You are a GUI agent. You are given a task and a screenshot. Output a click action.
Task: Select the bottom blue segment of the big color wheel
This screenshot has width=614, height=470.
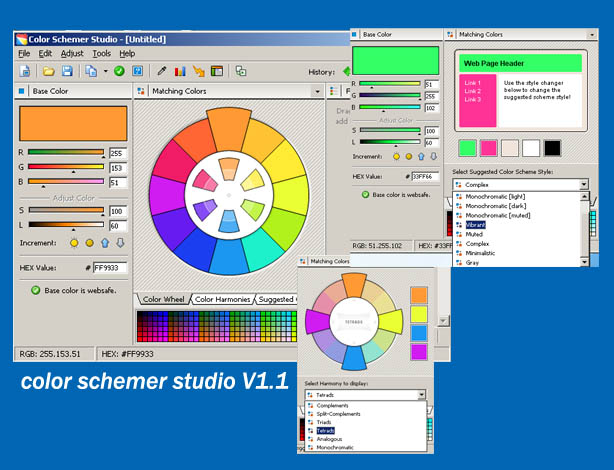coord(229,257)
